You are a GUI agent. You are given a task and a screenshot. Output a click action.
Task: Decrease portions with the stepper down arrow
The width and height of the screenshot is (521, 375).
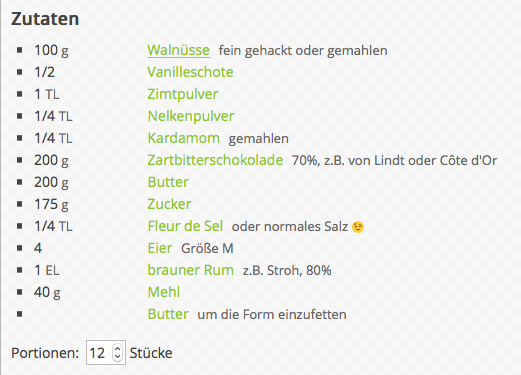117,357
